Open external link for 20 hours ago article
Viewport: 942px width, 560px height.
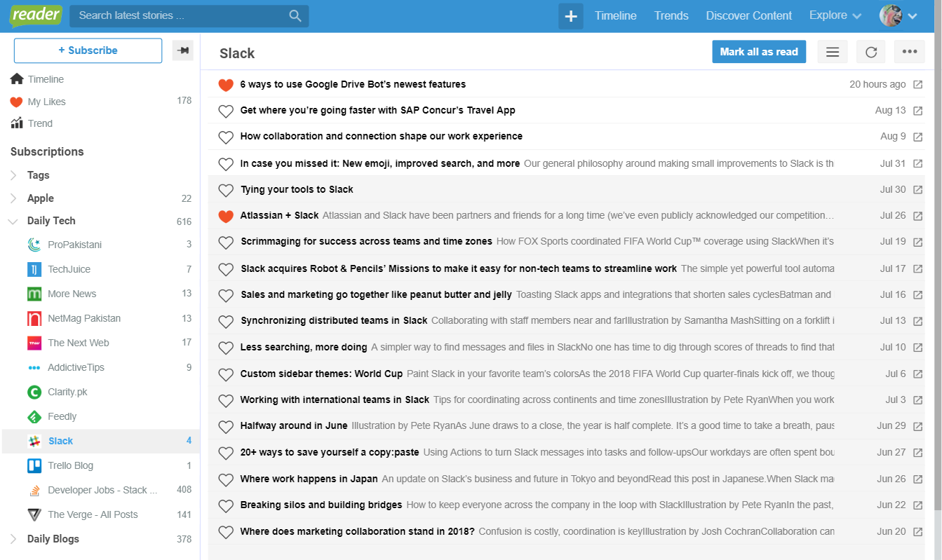[x=918, y=85]
